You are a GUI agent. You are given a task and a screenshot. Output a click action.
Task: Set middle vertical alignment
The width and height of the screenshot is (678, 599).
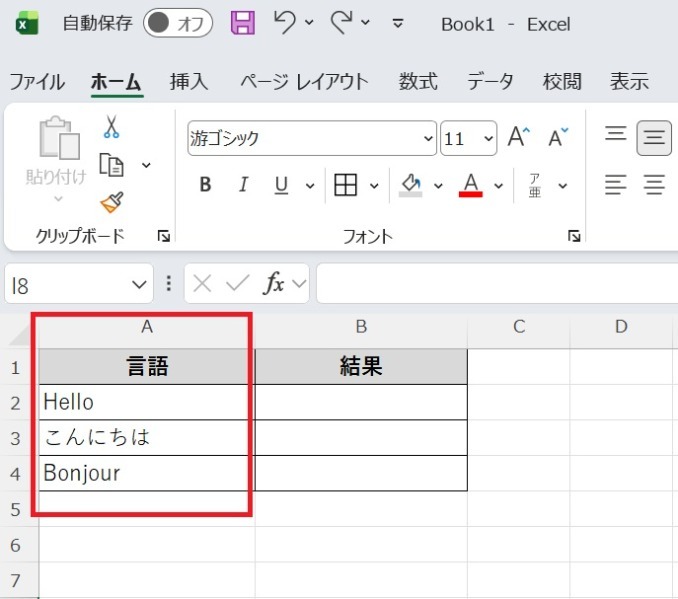point(654,138)
